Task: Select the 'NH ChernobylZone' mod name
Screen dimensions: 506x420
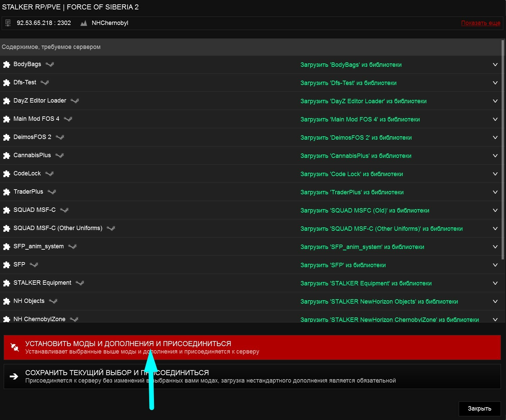Action: [x=39, y=319]
